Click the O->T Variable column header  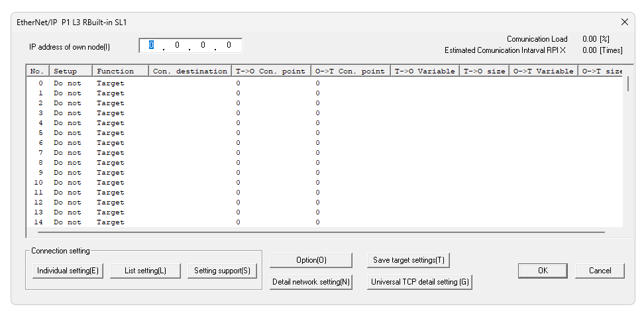544,71
